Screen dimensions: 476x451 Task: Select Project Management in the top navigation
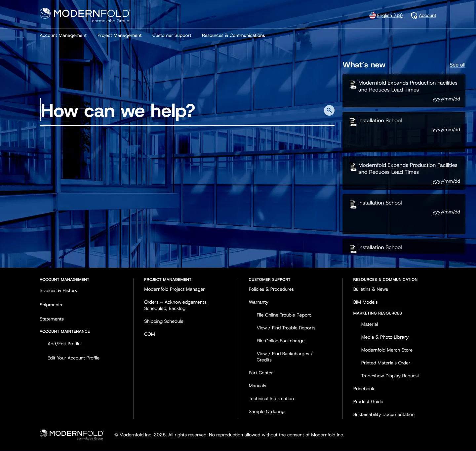[x=119, y=35]
